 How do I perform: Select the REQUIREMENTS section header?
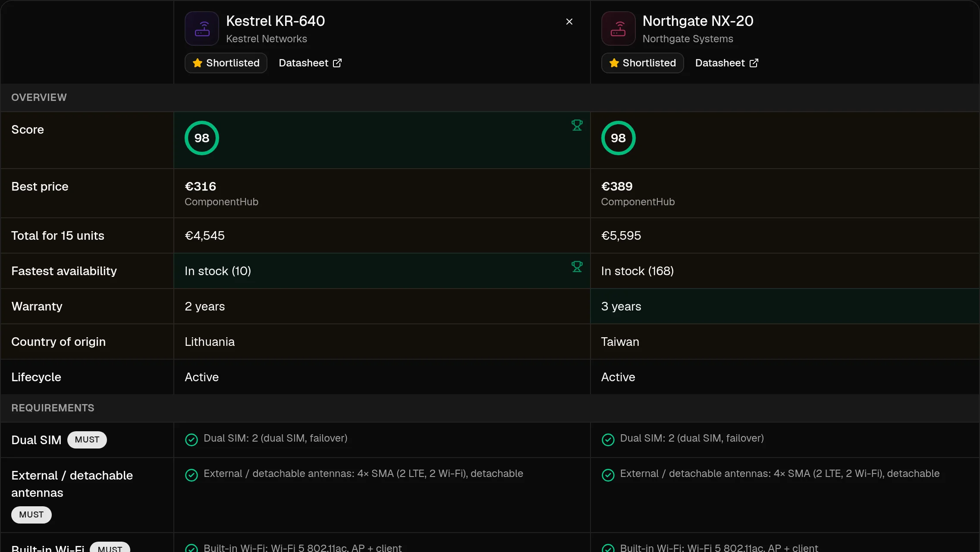click(490, 408)
